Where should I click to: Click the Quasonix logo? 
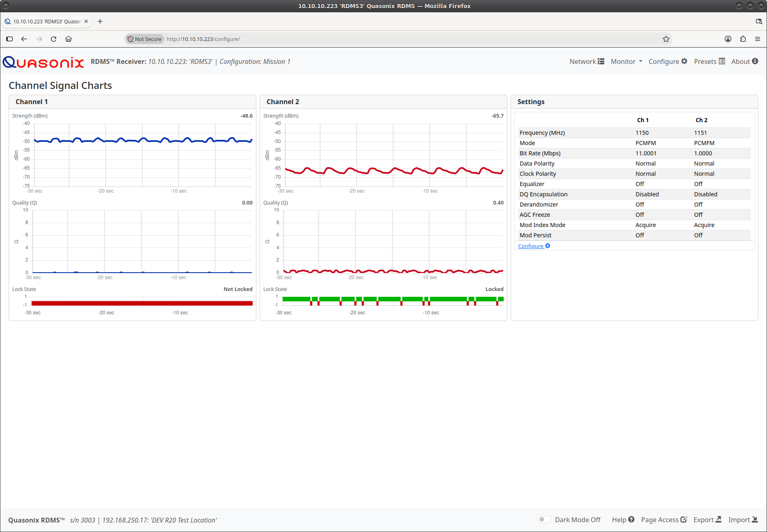click(43, 62)
